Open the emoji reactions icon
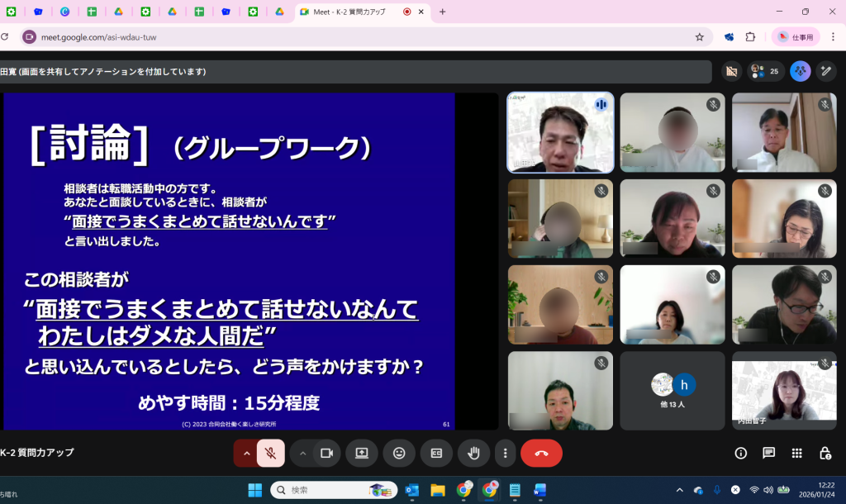The width and height of the screenshot is (846, 504). pos(399,453)
